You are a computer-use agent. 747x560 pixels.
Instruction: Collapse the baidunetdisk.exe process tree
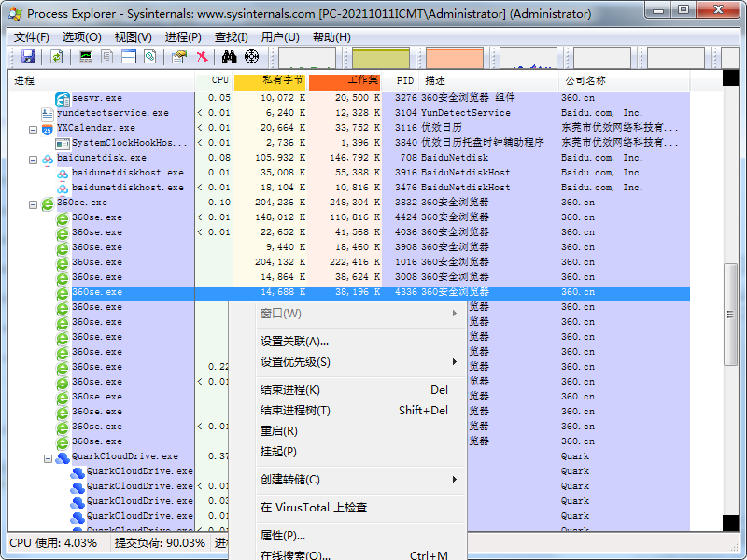tap(33, 160)
